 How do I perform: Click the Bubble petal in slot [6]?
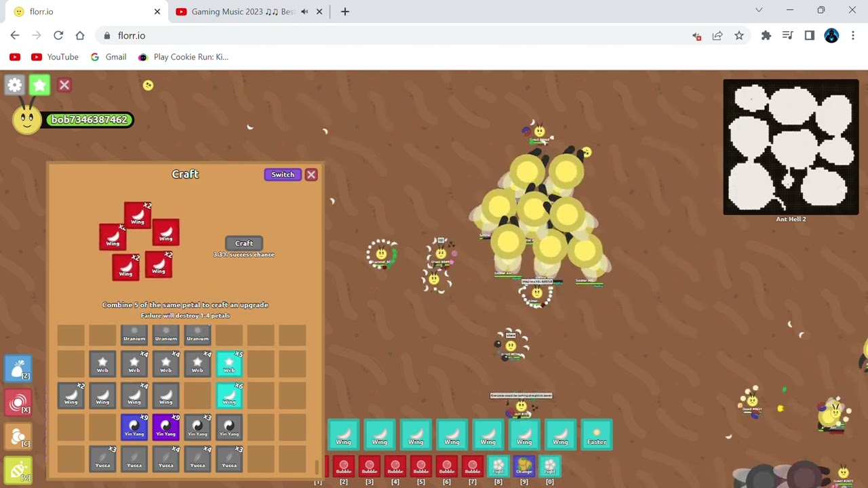click(x=447, y=466)
